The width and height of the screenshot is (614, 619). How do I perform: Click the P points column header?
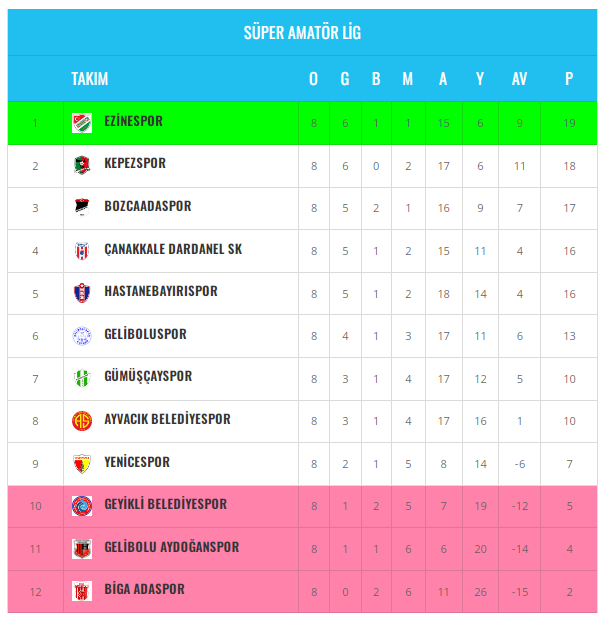(x=569, y=79)
